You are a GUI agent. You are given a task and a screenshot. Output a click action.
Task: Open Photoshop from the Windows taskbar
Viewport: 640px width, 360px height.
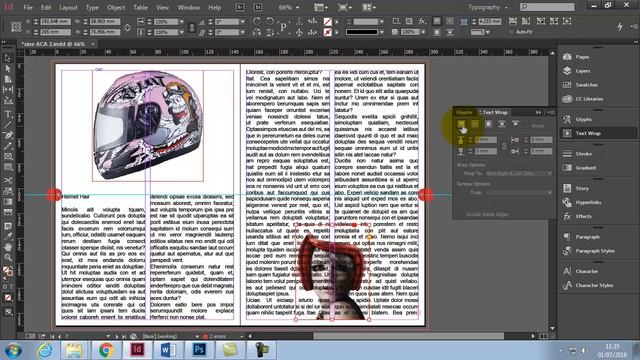tap(199, 350)
